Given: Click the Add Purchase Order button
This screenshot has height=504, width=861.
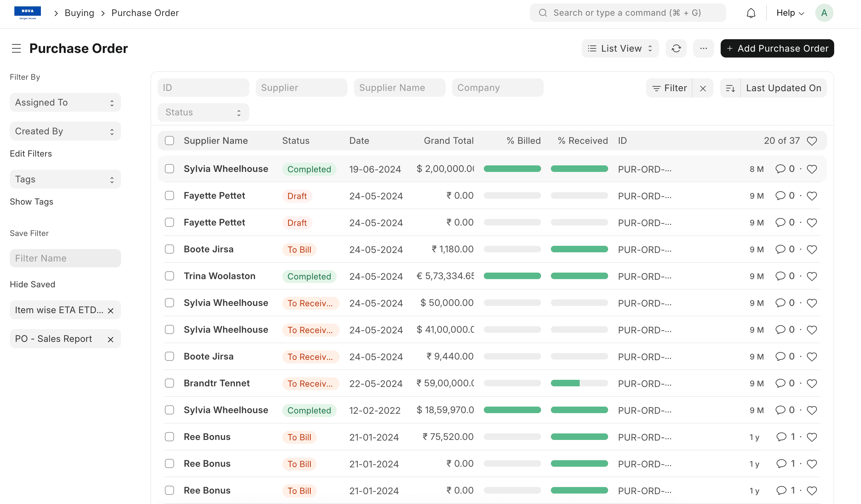Looking at the screenshot, I should 777,48.
